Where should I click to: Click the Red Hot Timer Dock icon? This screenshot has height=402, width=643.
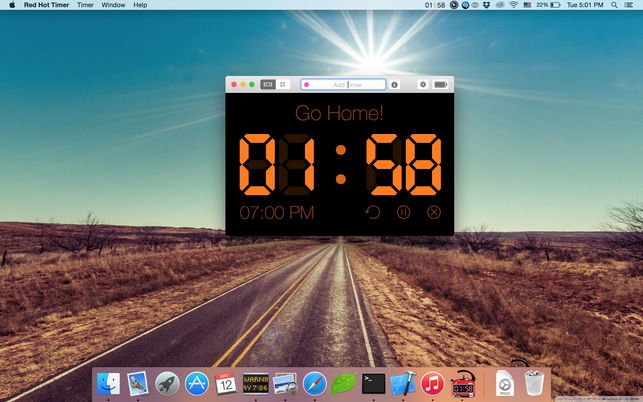463,384
